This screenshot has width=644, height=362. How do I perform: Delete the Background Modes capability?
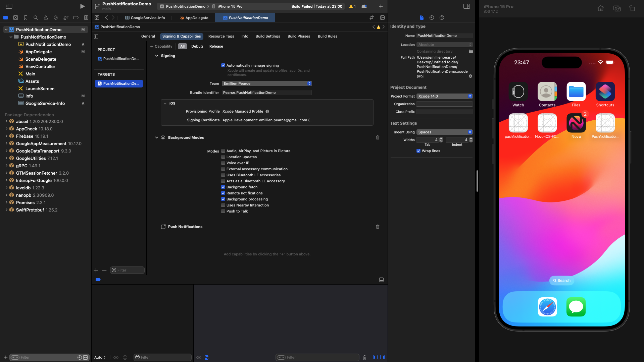click(378, 137)
